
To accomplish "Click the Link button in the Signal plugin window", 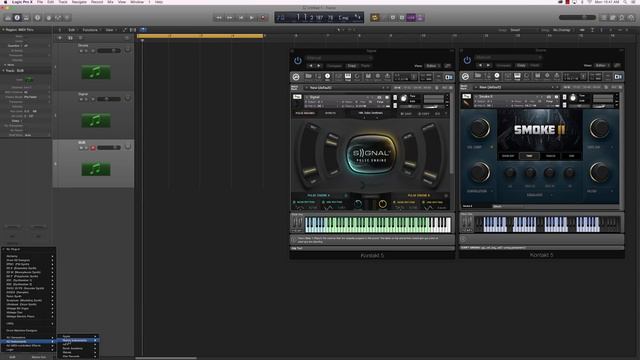I will (x=448, y=66).
